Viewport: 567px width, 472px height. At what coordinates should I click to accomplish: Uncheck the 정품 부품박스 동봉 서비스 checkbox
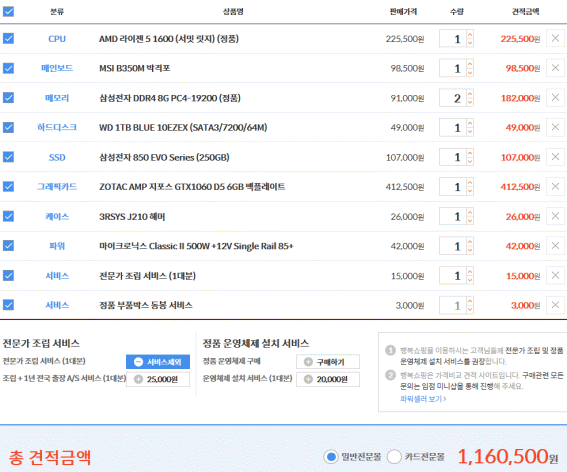(x=8, y=305)
